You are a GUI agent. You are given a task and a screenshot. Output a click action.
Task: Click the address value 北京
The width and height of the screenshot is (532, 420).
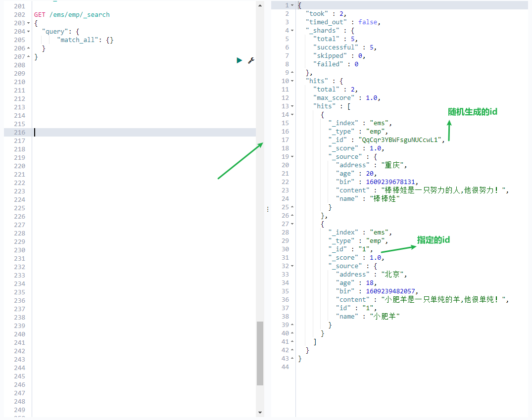(392, 275)
